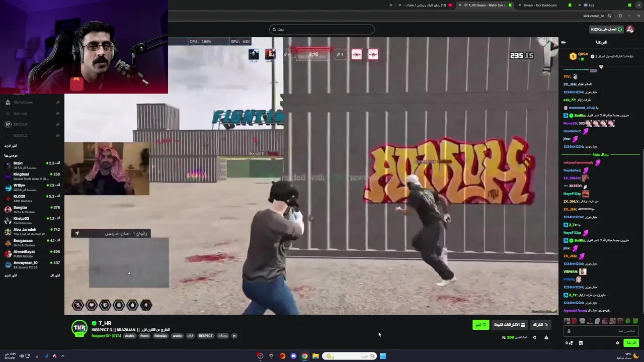Select the rt stream tag

(x=234, y=336)
